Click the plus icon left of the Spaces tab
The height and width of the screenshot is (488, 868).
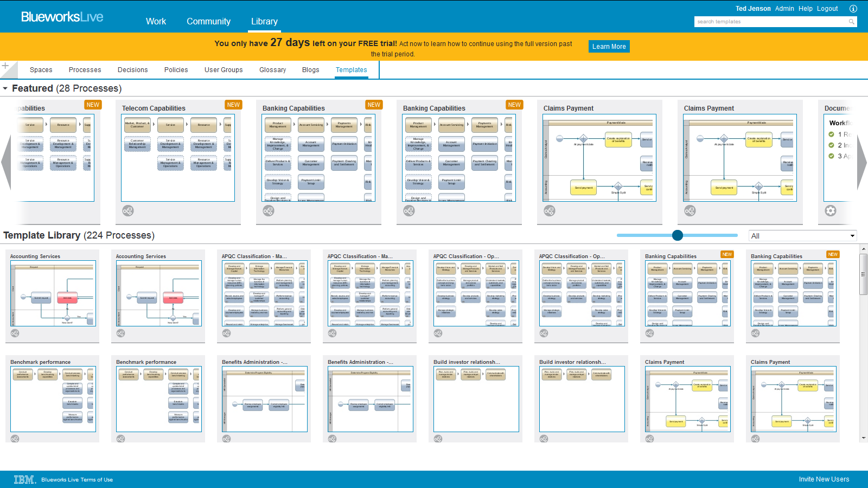tap(5, 66)
